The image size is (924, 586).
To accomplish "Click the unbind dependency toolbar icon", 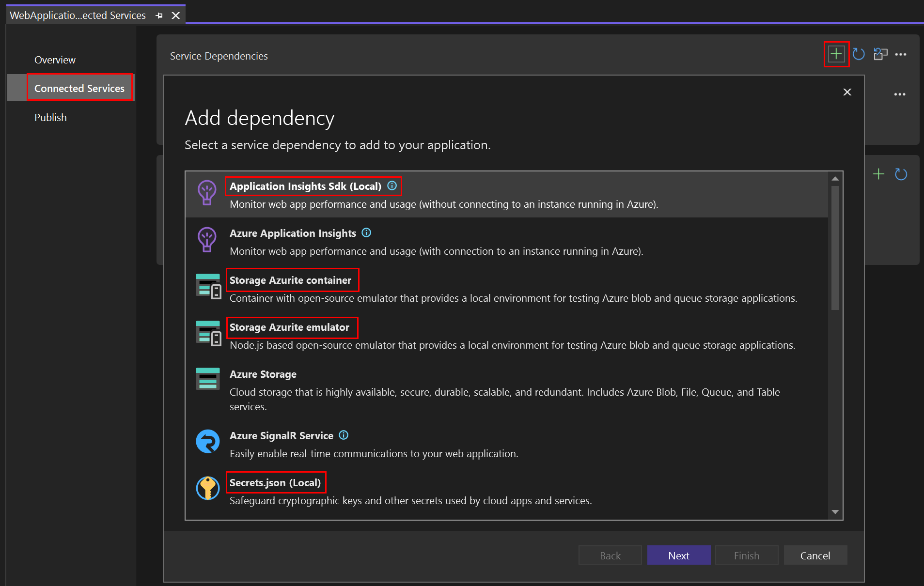I will pyautogui.click(x=880, y=54).
